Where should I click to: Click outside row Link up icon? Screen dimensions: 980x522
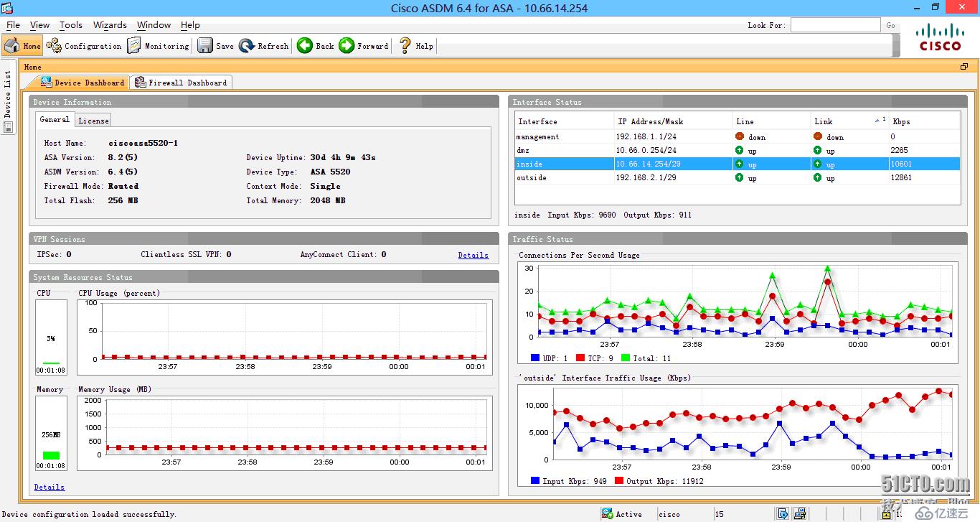tap(818, 177)
